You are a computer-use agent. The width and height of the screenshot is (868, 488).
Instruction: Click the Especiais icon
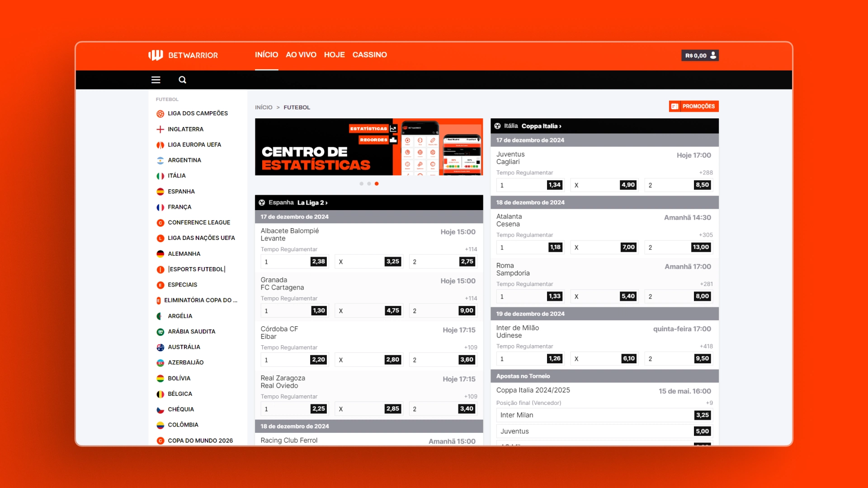[160, 285]
